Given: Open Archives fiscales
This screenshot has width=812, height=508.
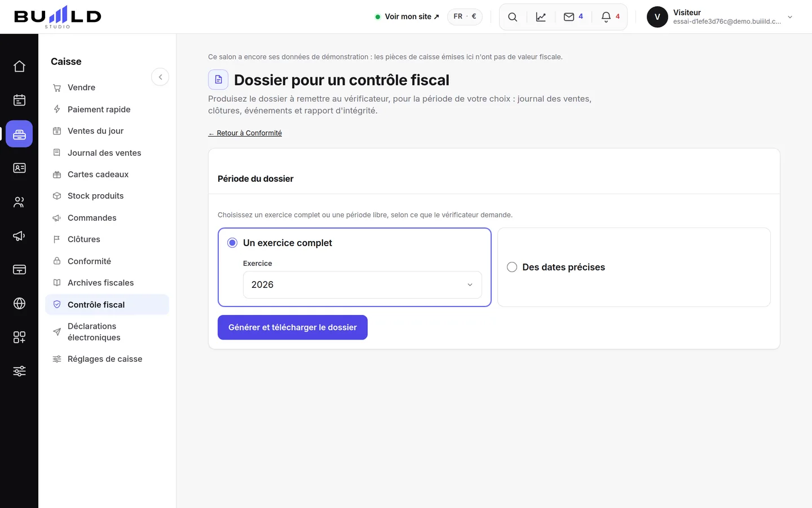Looking at the screenshot, I should tap(107, 283).
